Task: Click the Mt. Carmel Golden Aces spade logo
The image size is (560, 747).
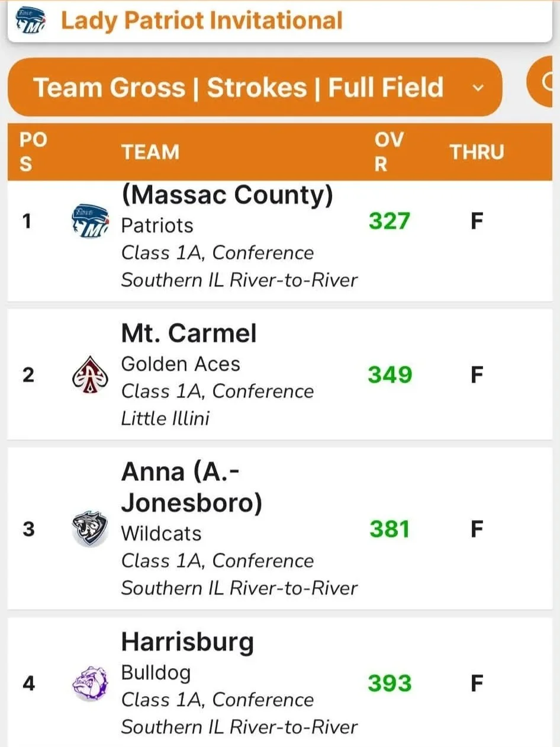Action: [89, 376]
